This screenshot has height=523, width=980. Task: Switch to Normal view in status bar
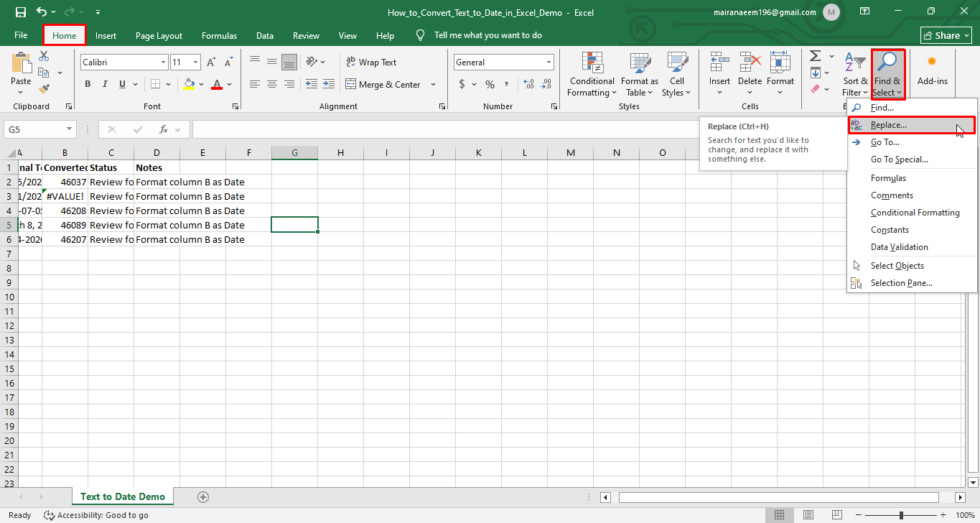click(780, 515)
